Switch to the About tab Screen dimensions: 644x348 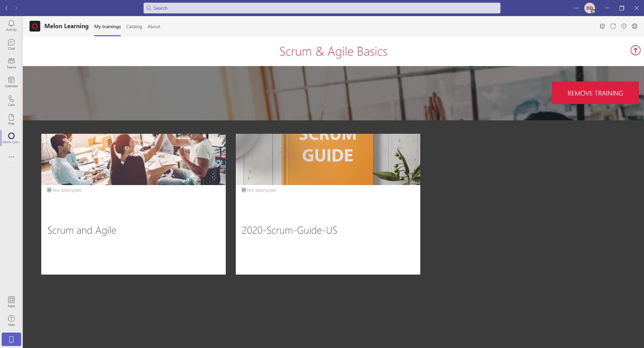(x=154, y=26)
